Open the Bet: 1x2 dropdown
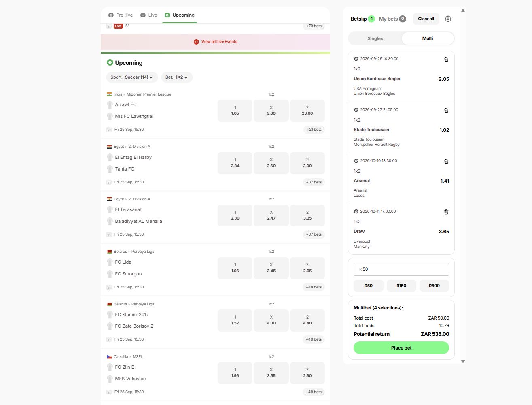The image size is (532, 405). [x=177, y=77]
